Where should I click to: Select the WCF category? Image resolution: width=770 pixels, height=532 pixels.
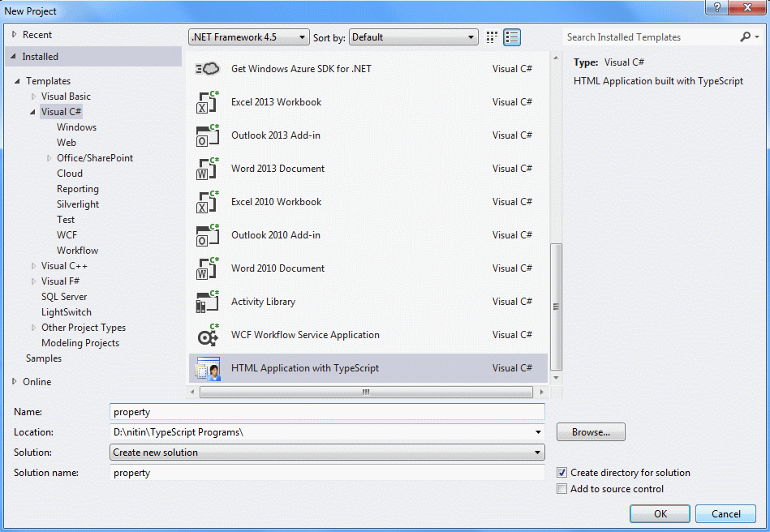pyautogui.click(x=67, y=235)
